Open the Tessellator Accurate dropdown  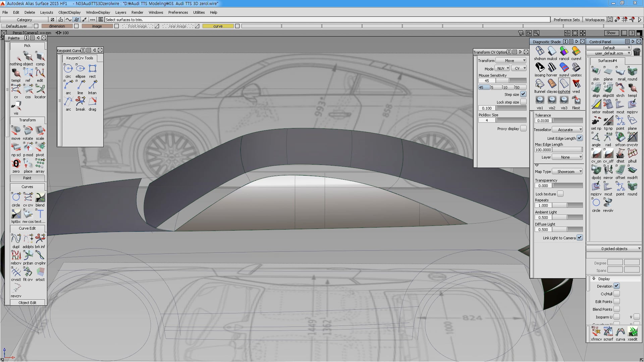tap(567, 130)
